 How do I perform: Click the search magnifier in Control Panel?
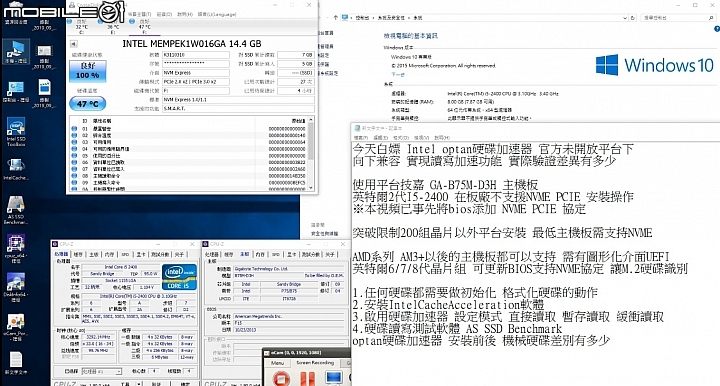[x=711, y=17]
